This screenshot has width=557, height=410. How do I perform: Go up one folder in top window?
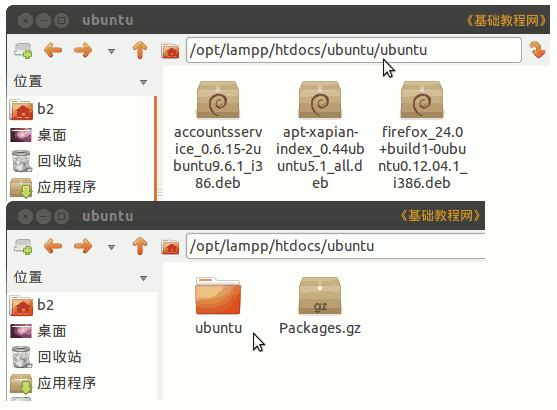(x=140, y=50)
